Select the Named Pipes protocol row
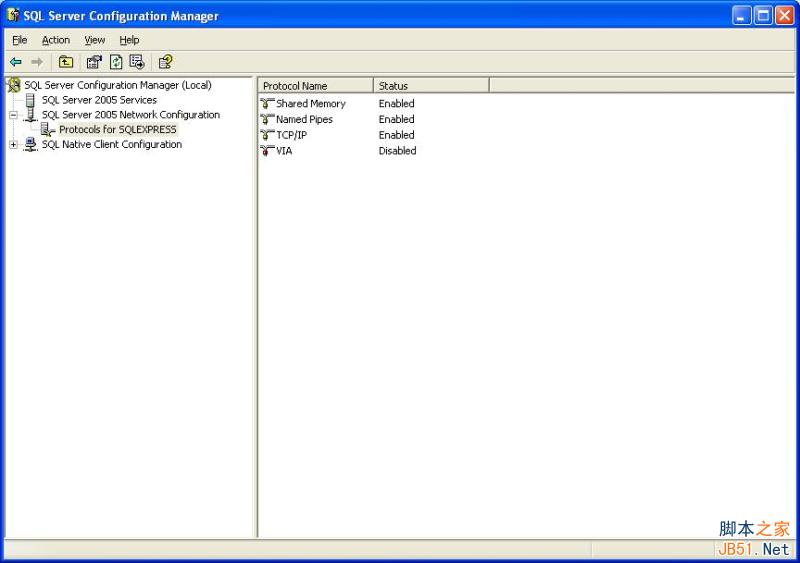 [304, 120]
